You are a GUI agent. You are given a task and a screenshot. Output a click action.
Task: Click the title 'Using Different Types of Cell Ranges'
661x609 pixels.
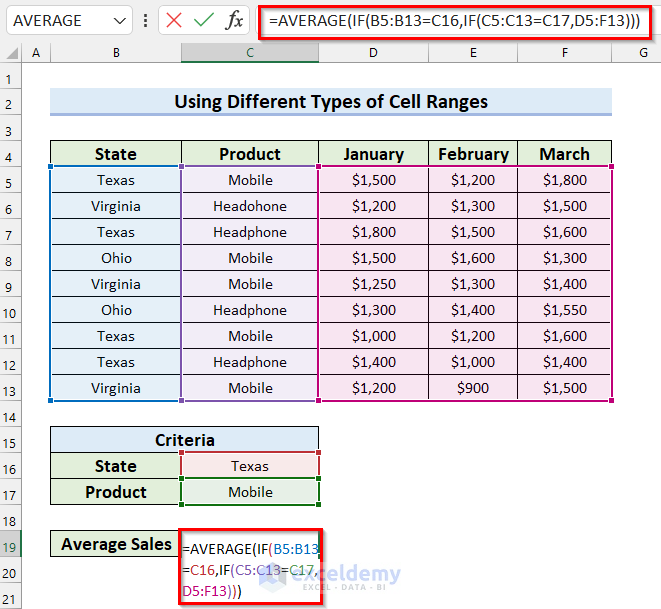331,102
